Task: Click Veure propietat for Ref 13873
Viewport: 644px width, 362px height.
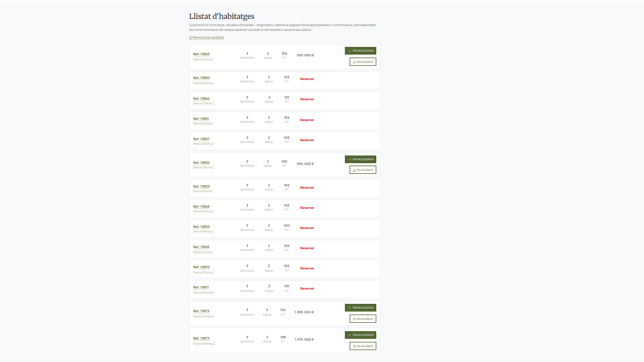Action: coord(360,335)
